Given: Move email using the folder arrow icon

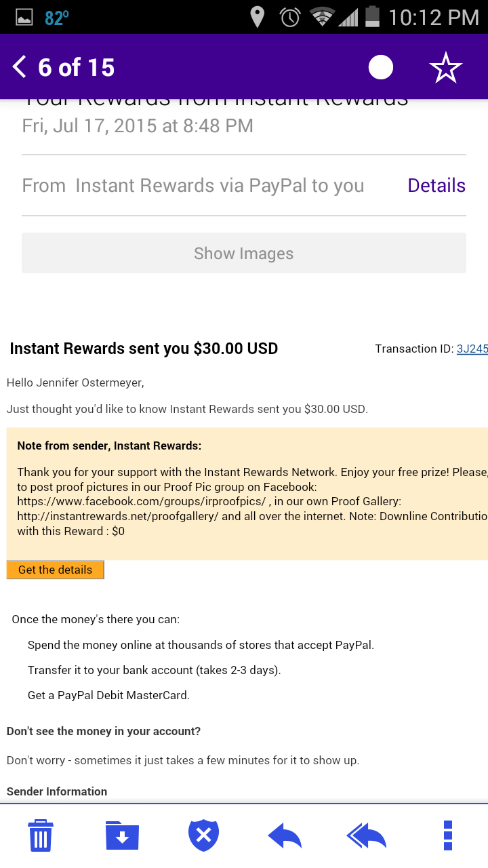Looking at the screenshot, I should 122,835.
